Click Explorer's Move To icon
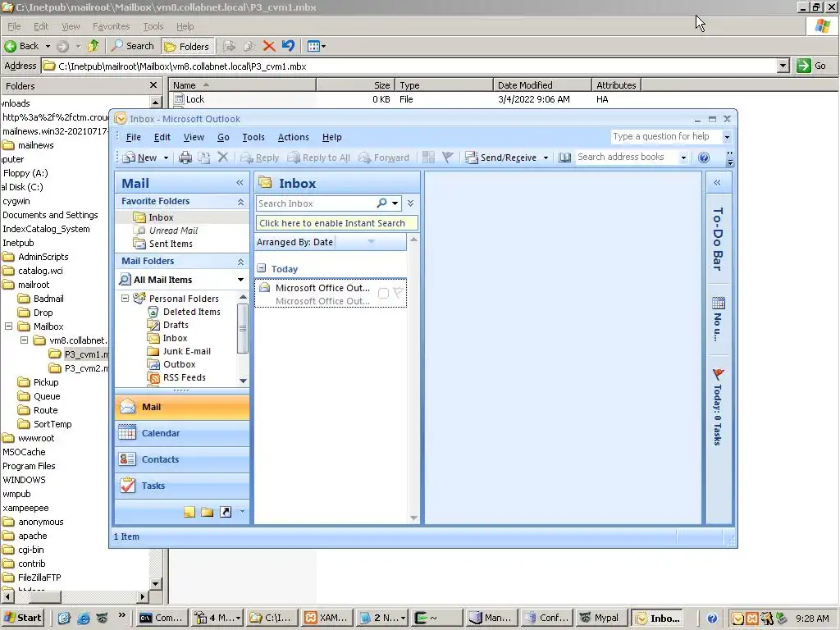The width and height of the screenshot is (840, 630). [230, 46]
